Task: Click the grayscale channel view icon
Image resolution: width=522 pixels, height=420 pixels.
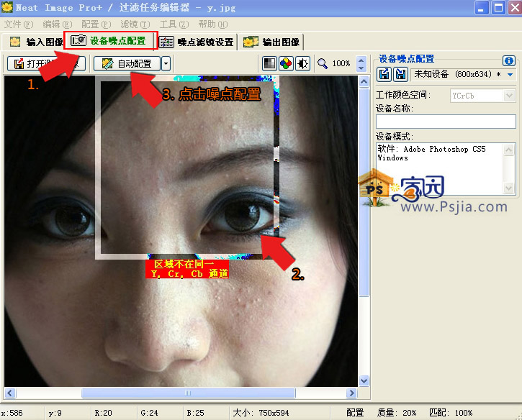Action: point(269,63)
